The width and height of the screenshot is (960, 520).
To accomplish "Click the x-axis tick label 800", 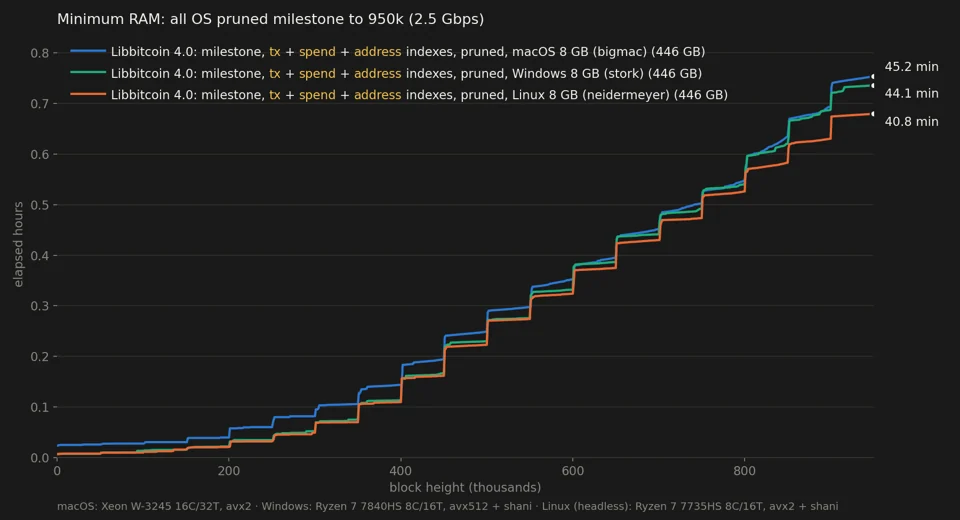I will coord(744,471).
